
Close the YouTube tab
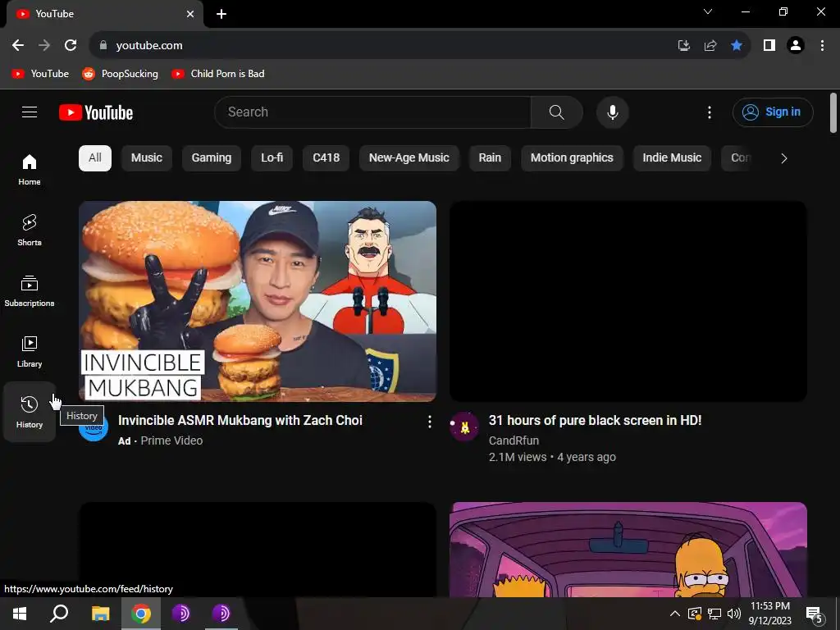tap(190, 14)
